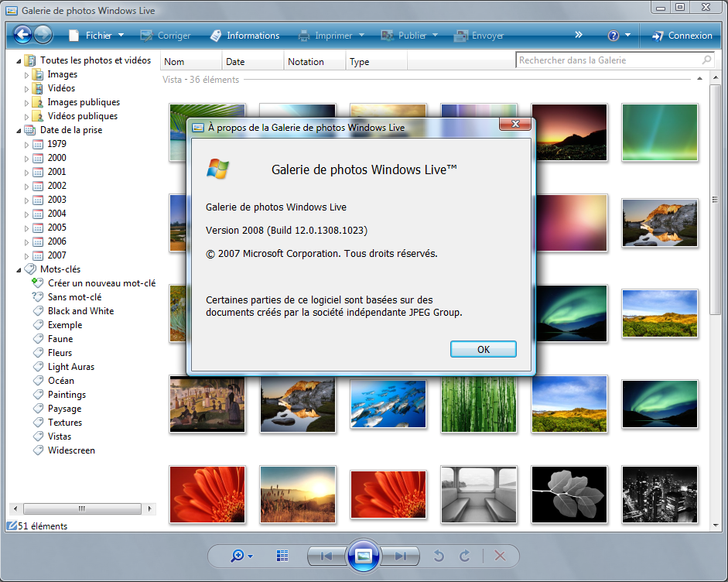The image size is (728, 582).
Task: Open the zoom magnifier control
Action: [x=238, y=556]
